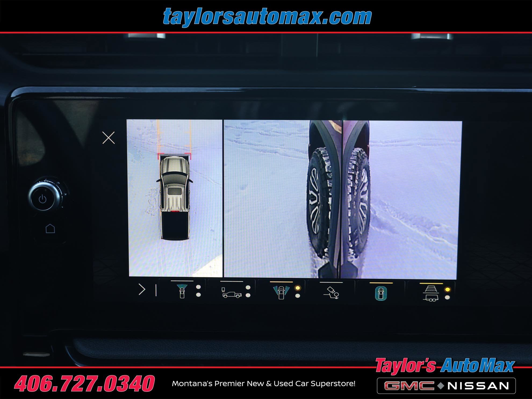This screenshot has width=532, height=399.
Task: Toggle lower dot beside truck side view
Action: click(x=248, y=295)
